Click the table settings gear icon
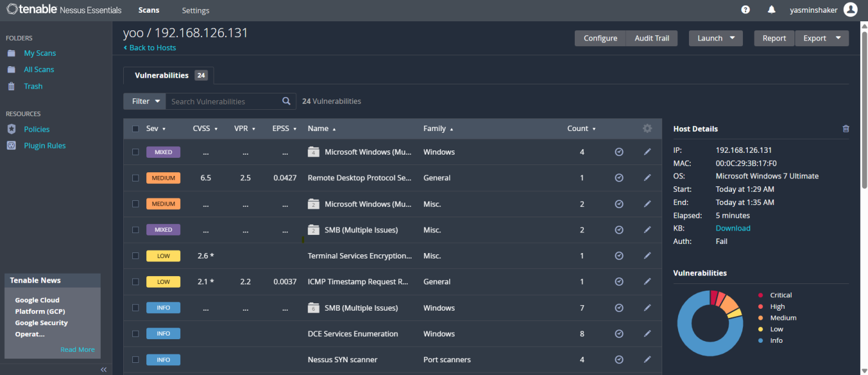Viewport: 868px width, 375px height. (647, 129)
